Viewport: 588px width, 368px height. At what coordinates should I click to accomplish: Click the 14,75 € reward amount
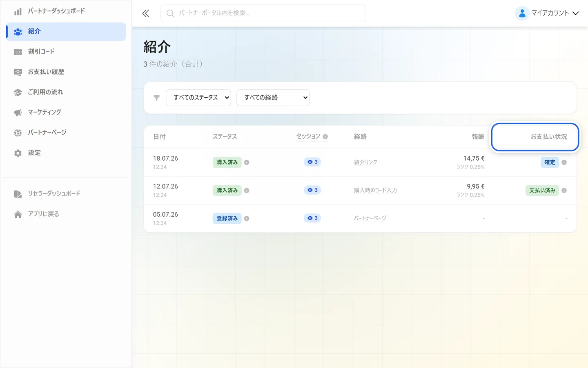(x=474, y=158)
